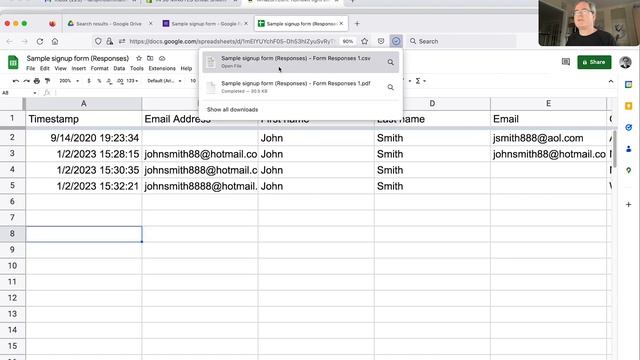The width and height of the screenshot is (640, 360).
Task: Open the Edit menu
Action: pyautogui.click(x=44, y=69)
